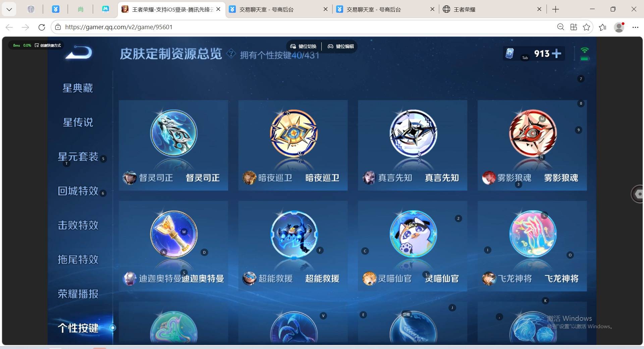Click the 创建快捷方式 shortcut link
Screen dimensions: 644x349
[x=48, y=45]
